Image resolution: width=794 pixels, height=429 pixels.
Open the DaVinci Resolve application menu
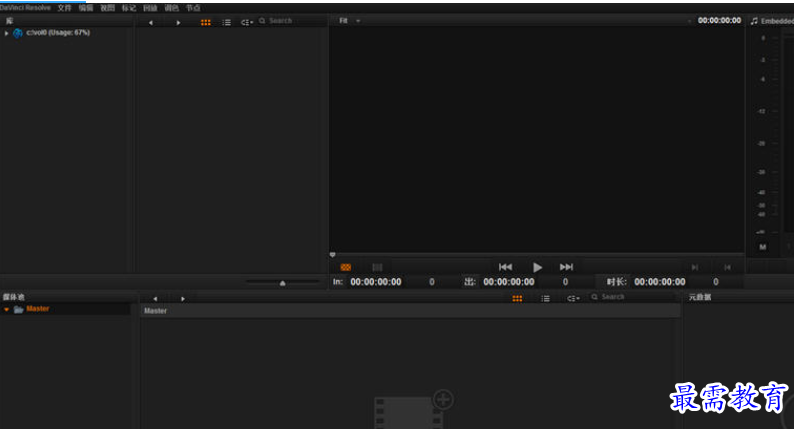(x=25, y=8)
